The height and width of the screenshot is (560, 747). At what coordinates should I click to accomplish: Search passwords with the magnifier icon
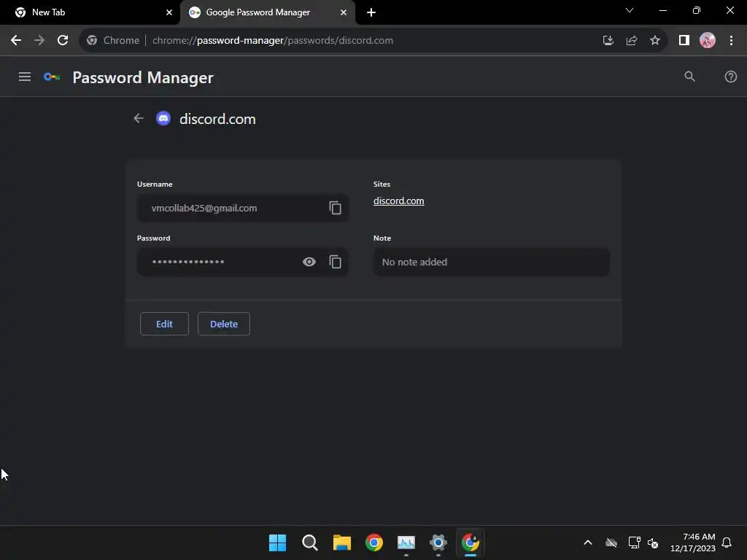[x=689, y=77]
